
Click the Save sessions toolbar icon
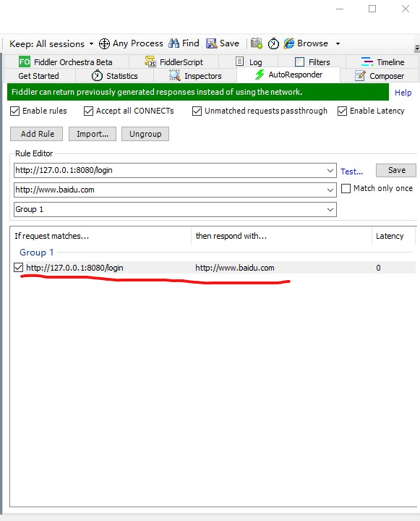click(x=211, y=43)
